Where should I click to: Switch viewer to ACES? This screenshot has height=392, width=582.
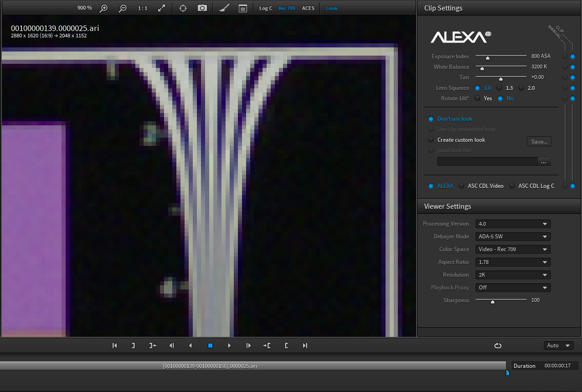(308, 8)
